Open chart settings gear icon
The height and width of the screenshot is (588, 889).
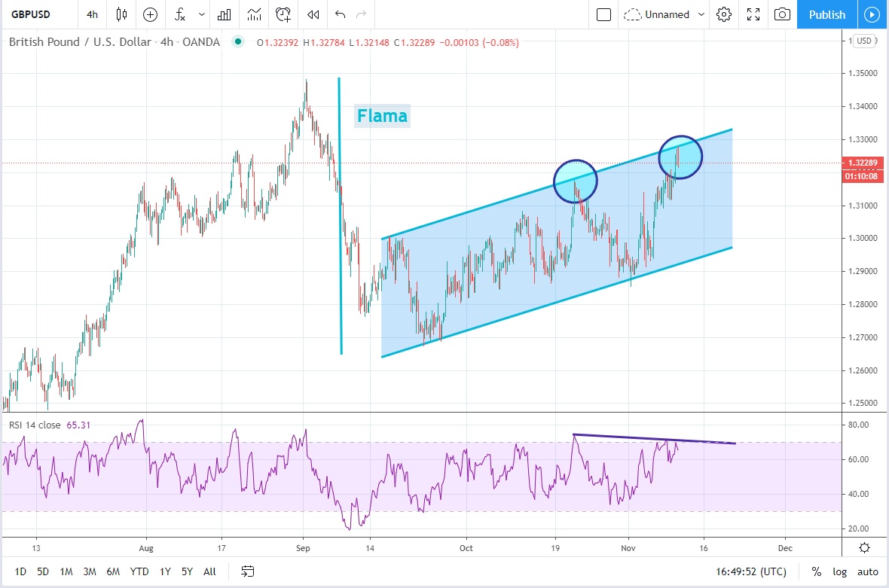coord(724,14)
